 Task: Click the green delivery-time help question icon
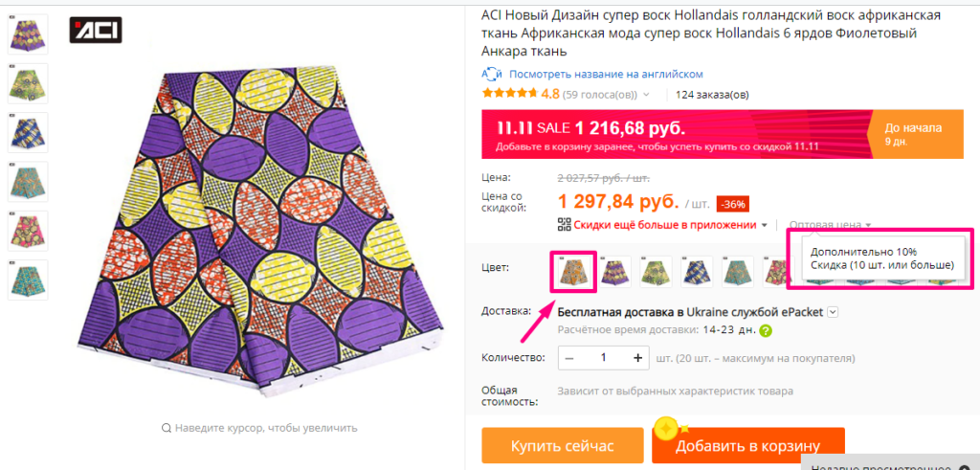click(x=766, y=331)
